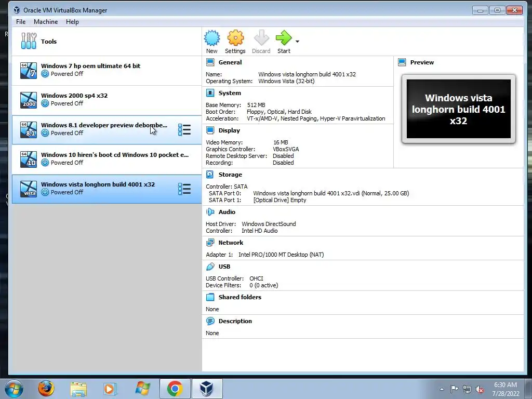Click the Storage section disk icon

click(210, 175)
